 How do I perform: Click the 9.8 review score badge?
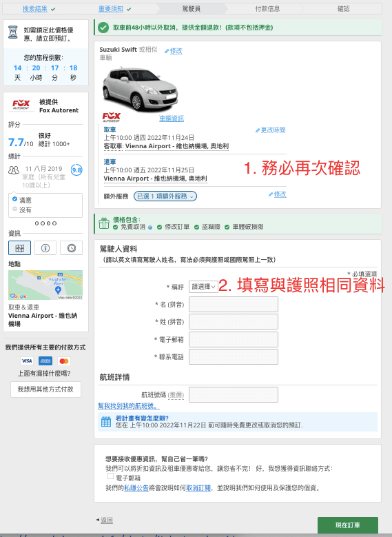point(76,170)
